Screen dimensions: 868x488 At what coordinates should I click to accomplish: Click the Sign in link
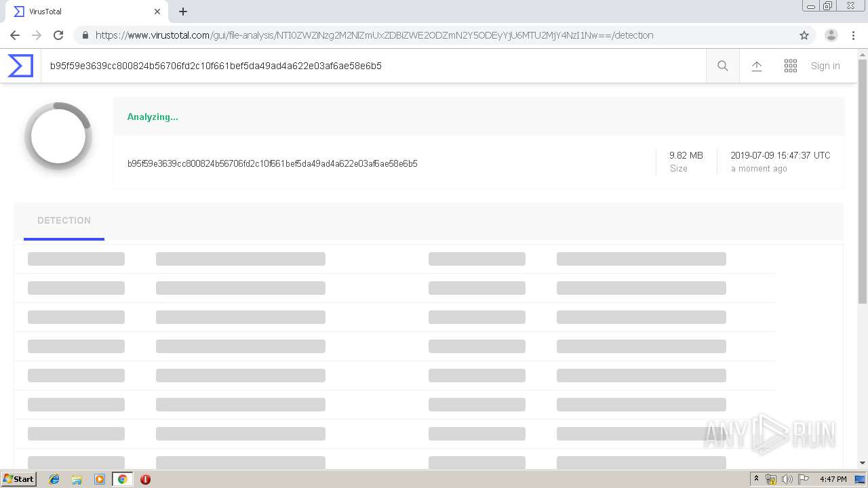pos(825,66)
